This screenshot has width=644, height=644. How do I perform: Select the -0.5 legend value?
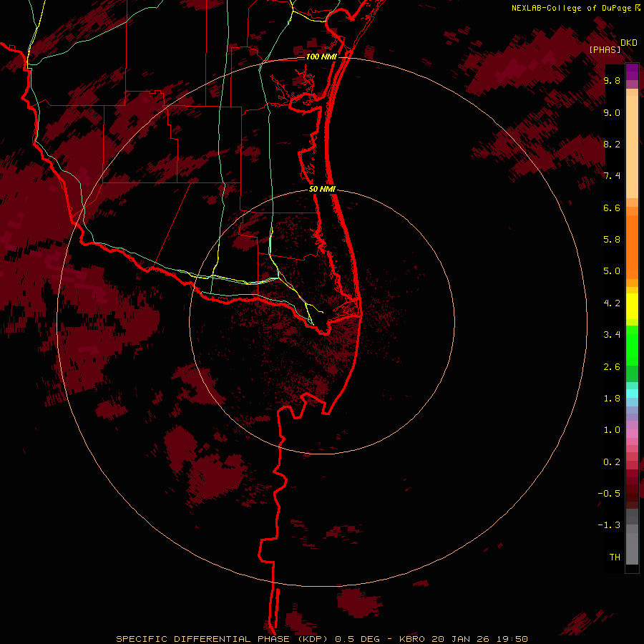609,493
